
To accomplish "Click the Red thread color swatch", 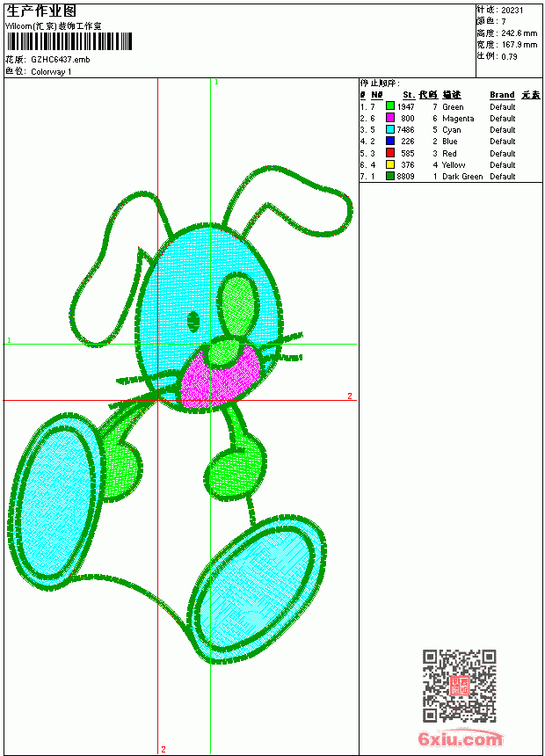I will (x=390, y=153).
